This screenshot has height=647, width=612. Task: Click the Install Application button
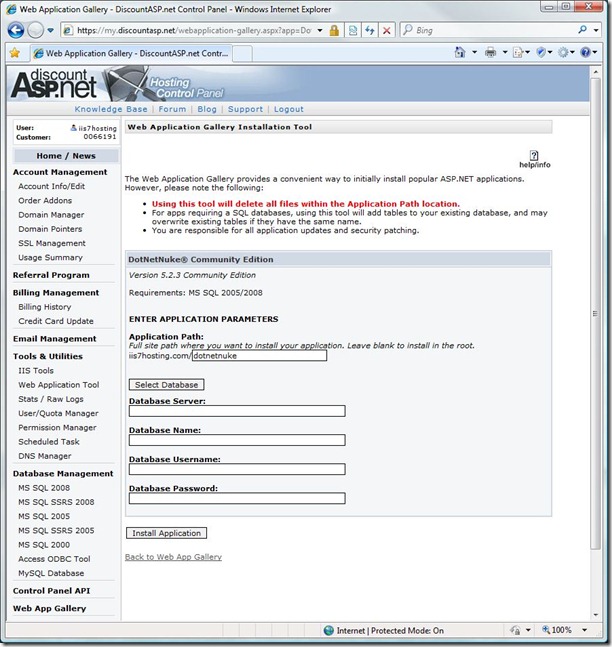click(x=166, y=533)
